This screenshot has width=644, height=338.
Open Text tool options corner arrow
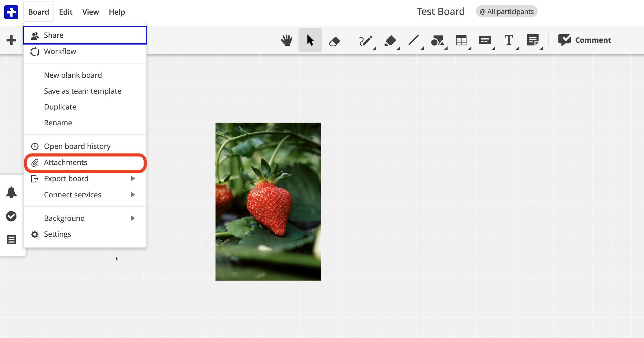point(517,48)
